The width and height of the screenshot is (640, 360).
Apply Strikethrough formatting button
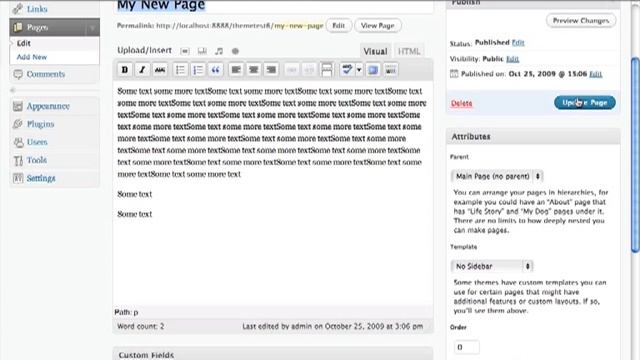pyautogui.click(x=160, y=70)
